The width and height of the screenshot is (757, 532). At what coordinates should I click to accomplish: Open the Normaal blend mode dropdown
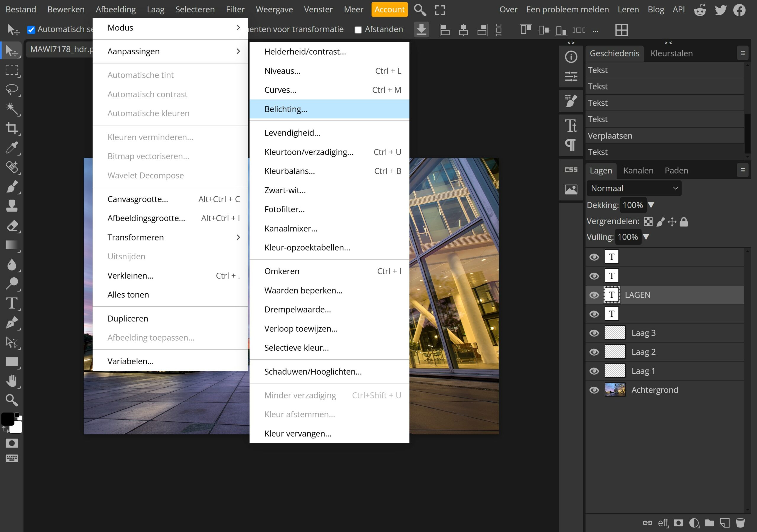point(634,188)
